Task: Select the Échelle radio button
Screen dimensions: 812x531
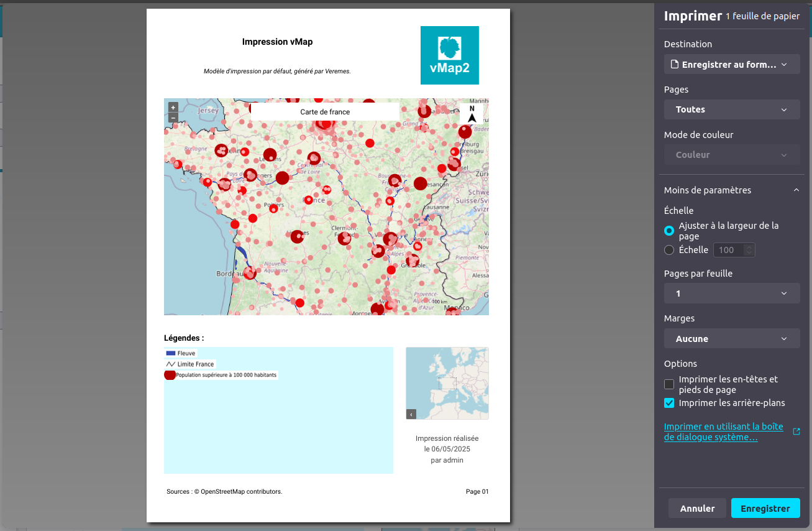Action: tap(669, 250)
